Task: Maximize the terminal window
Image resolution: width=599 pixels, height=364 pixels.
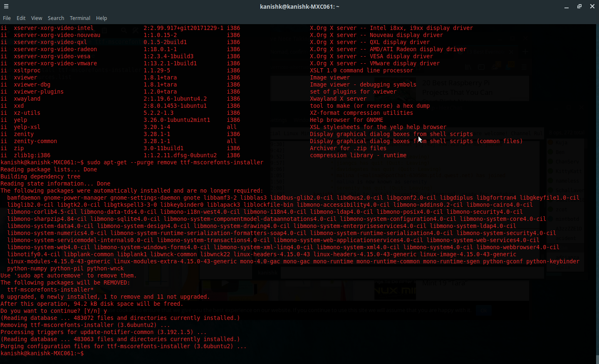Action: click(579, 6)
